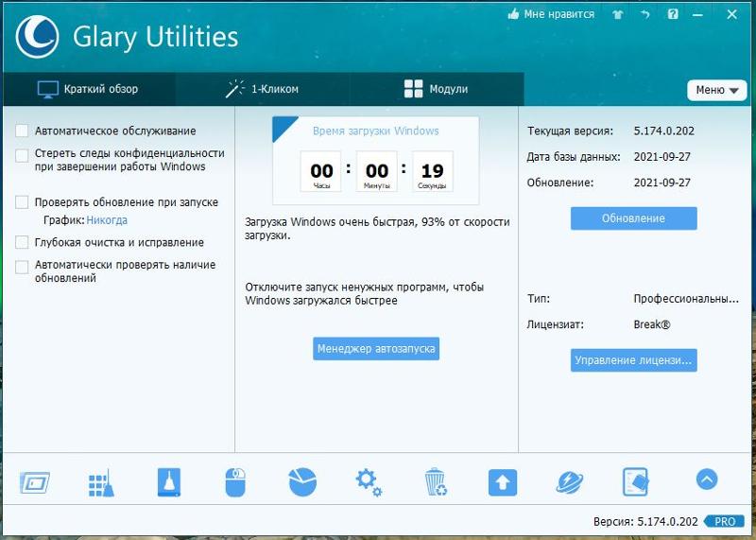Click the current version value 5.174.0.202 in the right panel
The image size is (756, 540).
tap(664, 131)
